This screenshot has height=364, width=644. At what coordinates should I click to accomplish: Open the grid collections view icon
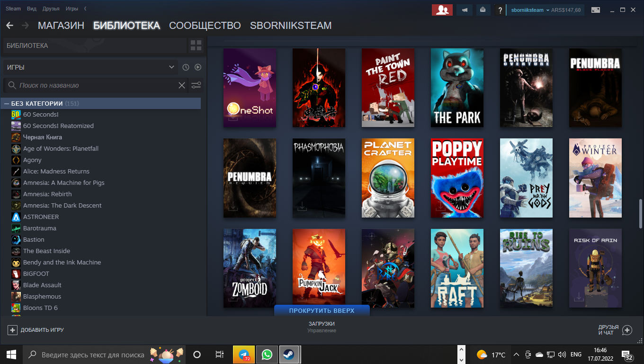(x=196, y=45)
